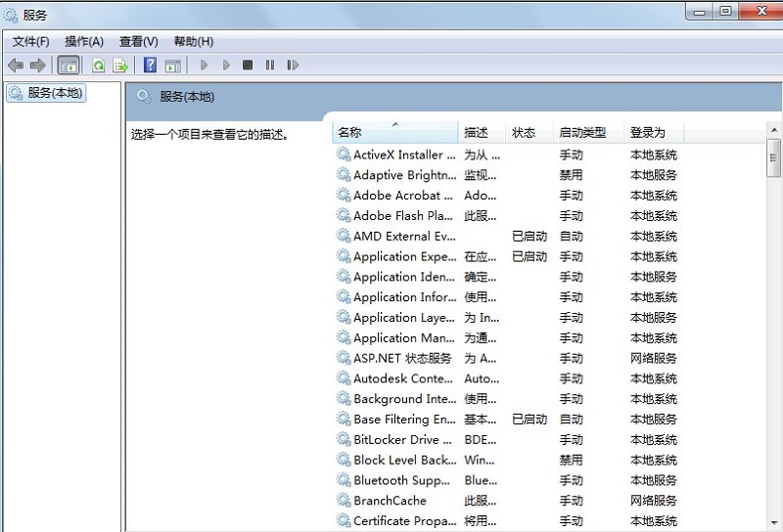Sort by the 启动类型 column header
The image size is (783, 532).
[x=588, y=132]
